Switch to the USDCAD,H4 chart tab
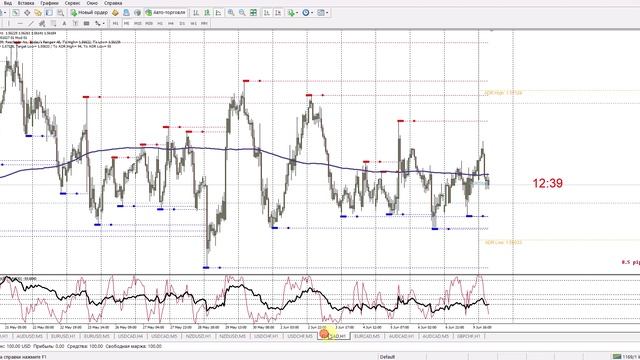 tap(131, 336)
